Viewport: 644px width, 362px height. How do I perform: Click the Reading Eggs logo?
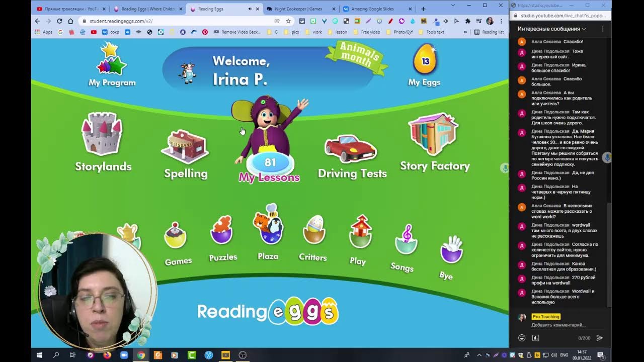click(268, 312)
